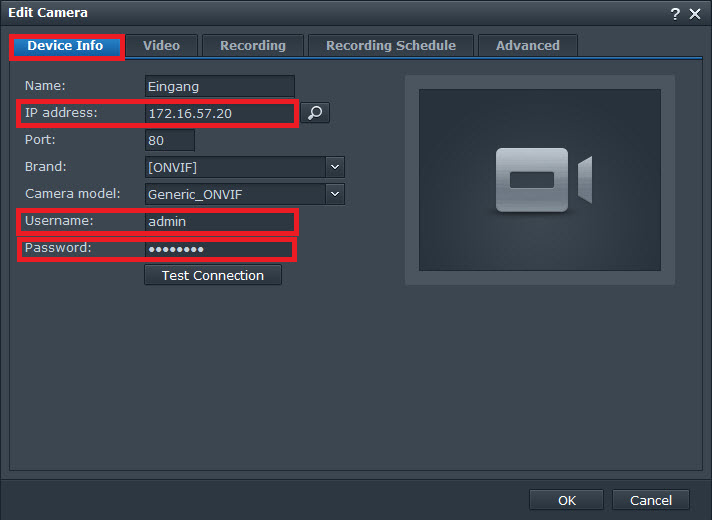Open the Brand combo box showing [ONVIF]

[x=235, y=167]
